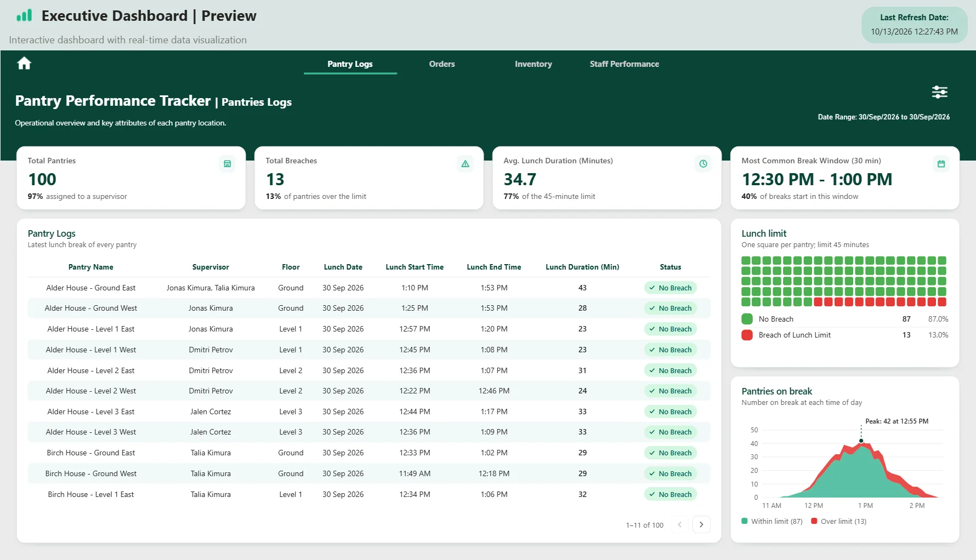Click No Breach badge for Alder House - Ground East

670,288
